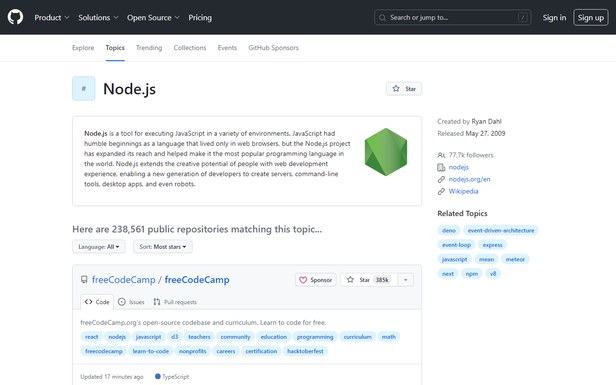
Task: Click the nodejs topic tag
Action: [x=117, y=337]
